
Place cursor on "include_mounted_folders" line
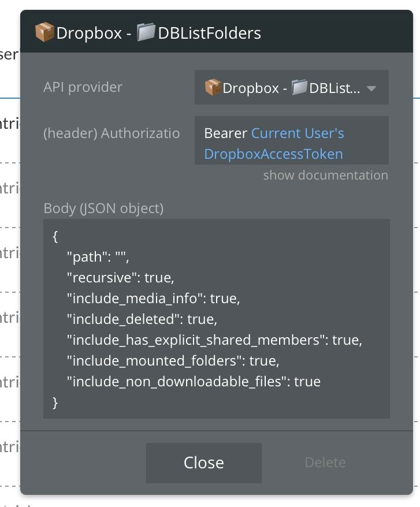coord(173,361)
